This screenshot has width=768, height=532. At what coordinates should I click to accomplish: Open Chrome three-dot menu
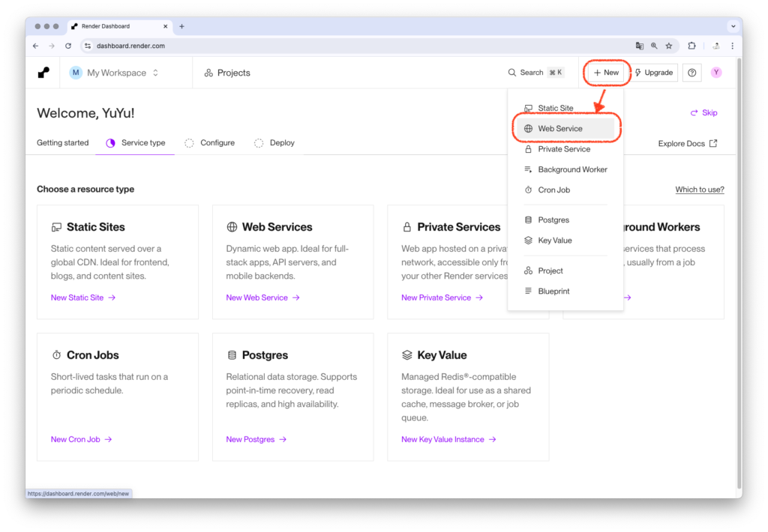[733, 46]
